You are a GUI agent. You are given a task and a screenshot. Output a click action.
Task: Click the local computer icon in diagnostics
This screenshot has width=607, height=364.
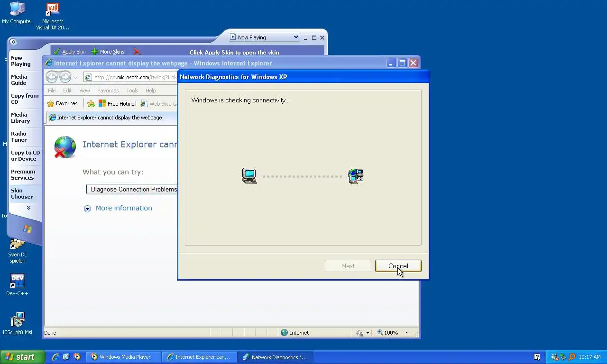[x=249, y=176]
